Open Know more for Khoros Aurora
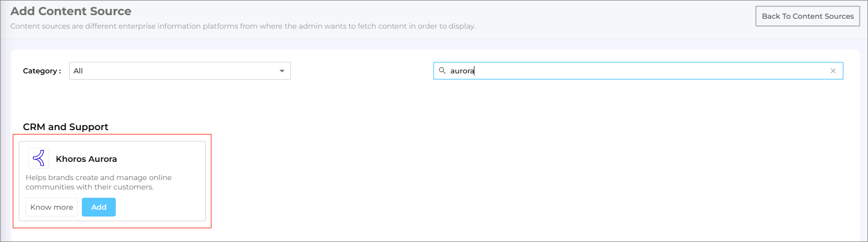This screenshot has height=242, width=868. [x=52, y=207]
